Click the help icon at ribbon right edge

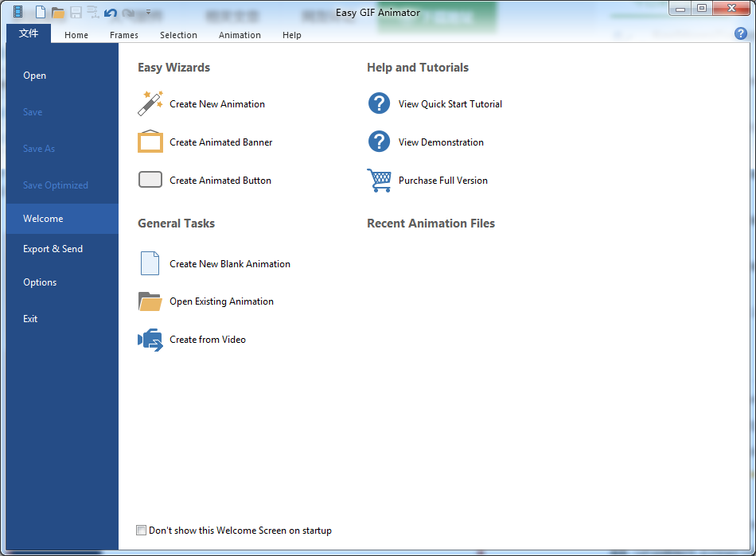click(x=741, y=33)
